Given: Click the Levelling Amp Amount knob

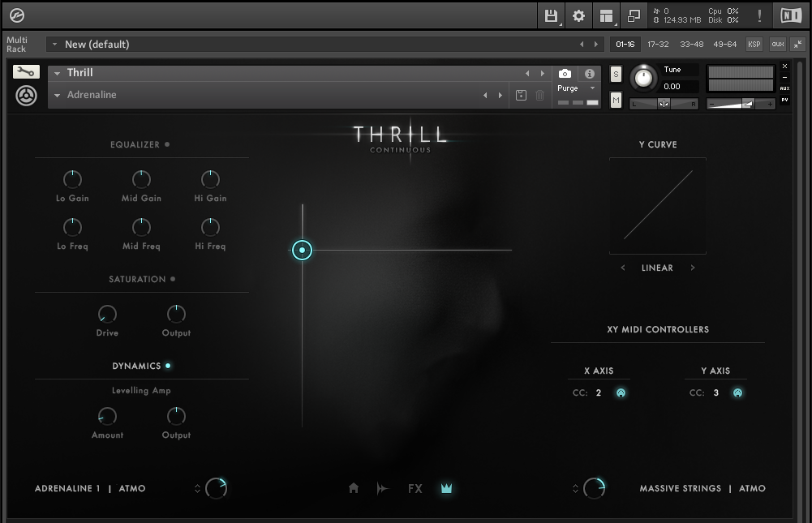Looking at the screenshot, I should (107, 416).
